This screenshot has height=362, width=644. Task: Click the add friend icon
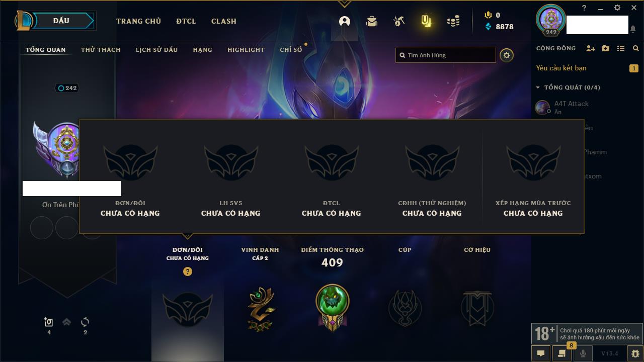[591, 48]
